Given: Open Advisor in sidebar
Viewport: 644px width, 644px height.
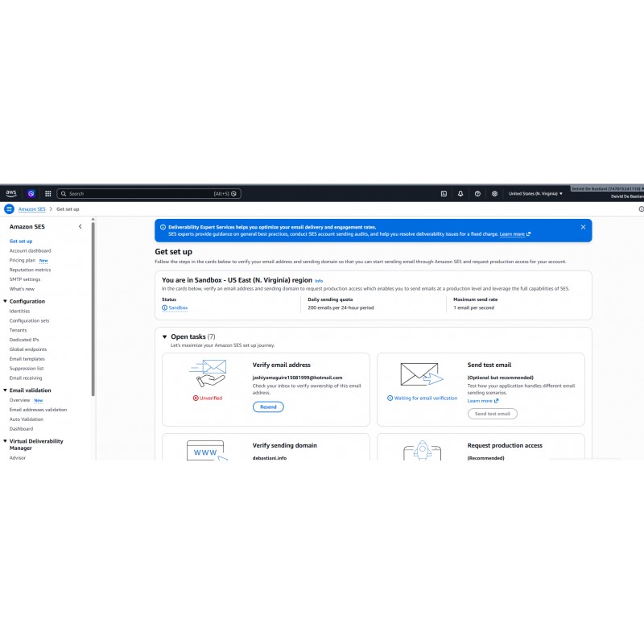Looking at the screenshot, I should (17, 457).
